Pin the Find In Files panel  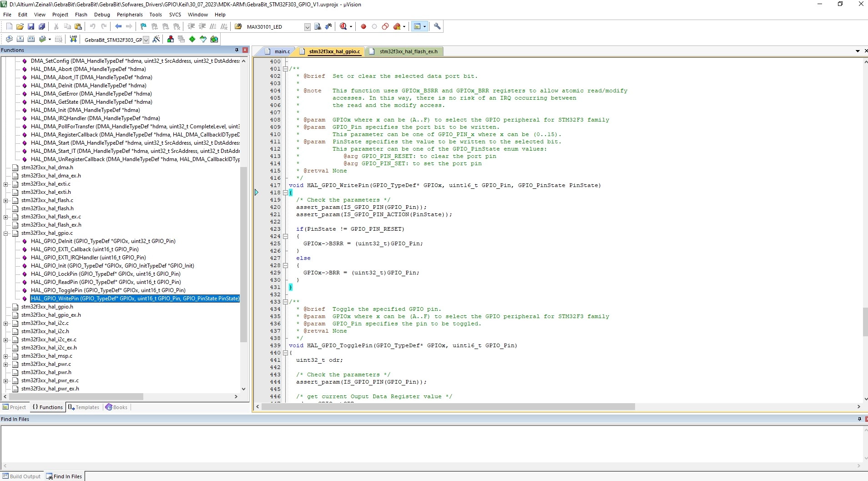pyautogui.click(x=859, y=419)
